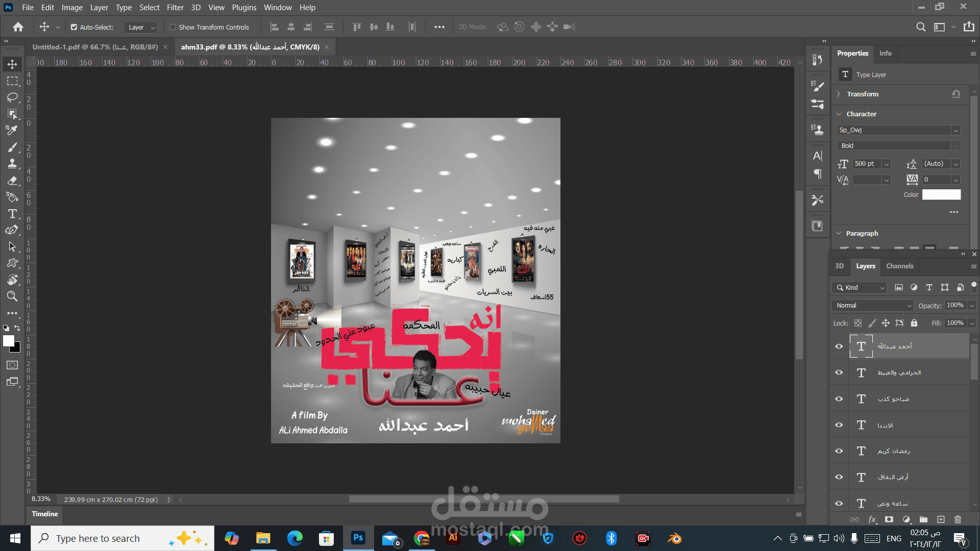
Task: Pick the Zoom tool
Action: 12,296
